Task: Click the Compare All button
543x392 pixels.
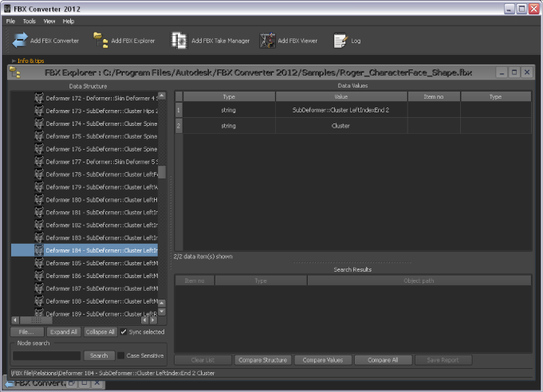Action: point(383,360)
